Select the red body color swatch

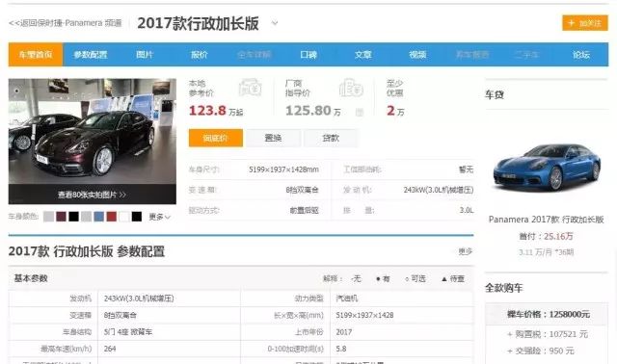[112, 217]
